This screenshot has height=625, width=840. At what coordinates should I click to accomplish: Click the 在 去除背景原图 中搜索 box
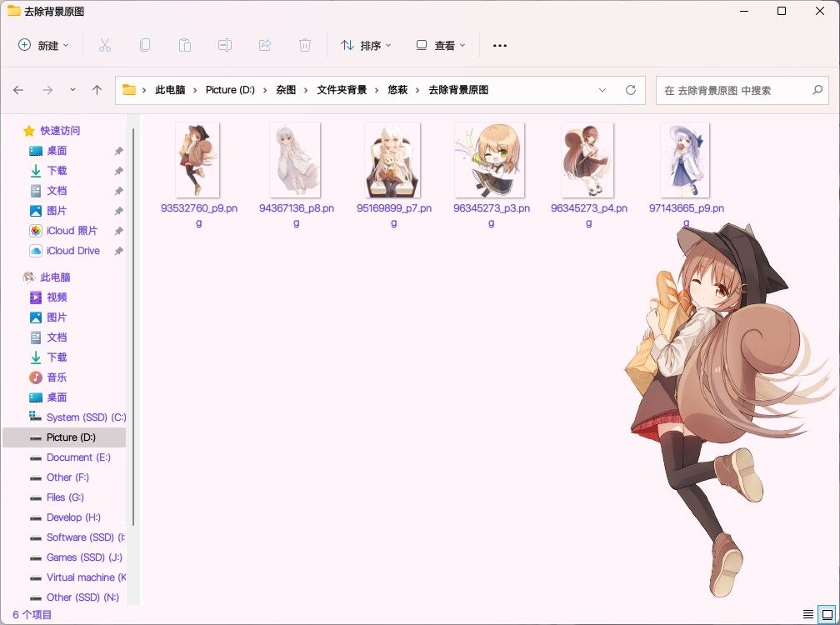click(742, 90)
